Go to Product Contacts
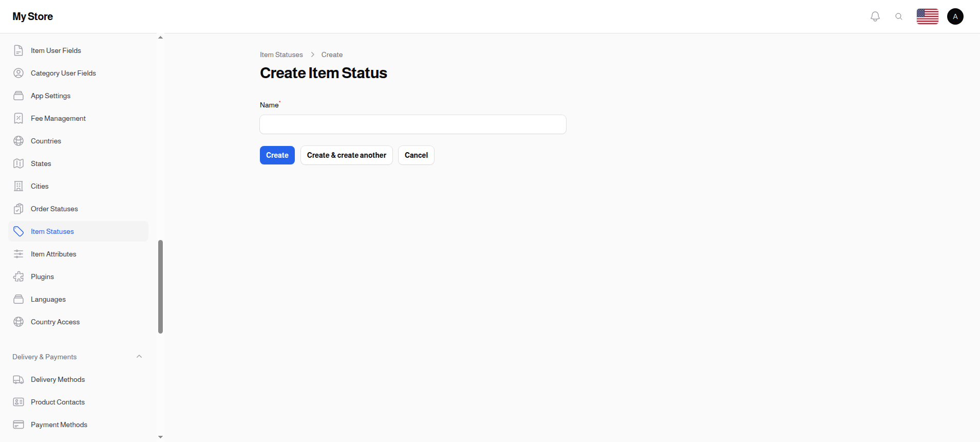Image resolution: width=980 pixels, height=442 pixels. click(79, 402)
